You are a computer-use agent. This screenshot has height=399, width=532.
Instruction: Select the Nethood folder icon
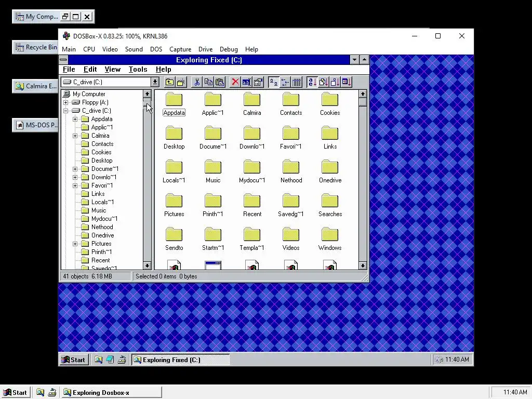[x=291, y=171]
